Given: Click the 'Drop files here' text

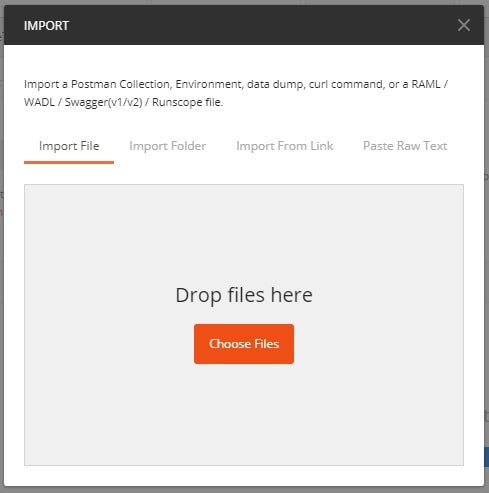Looking at the screenshot, I should [x=244, y=295].
